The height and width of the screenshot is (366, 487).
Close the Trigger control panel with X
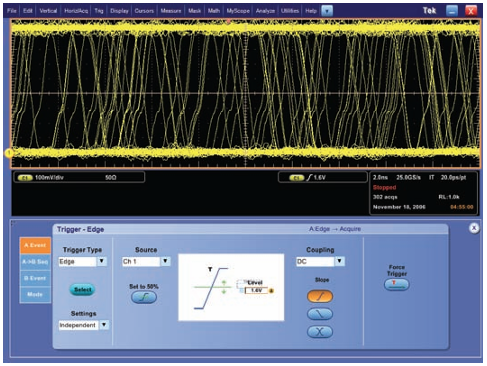474,228
